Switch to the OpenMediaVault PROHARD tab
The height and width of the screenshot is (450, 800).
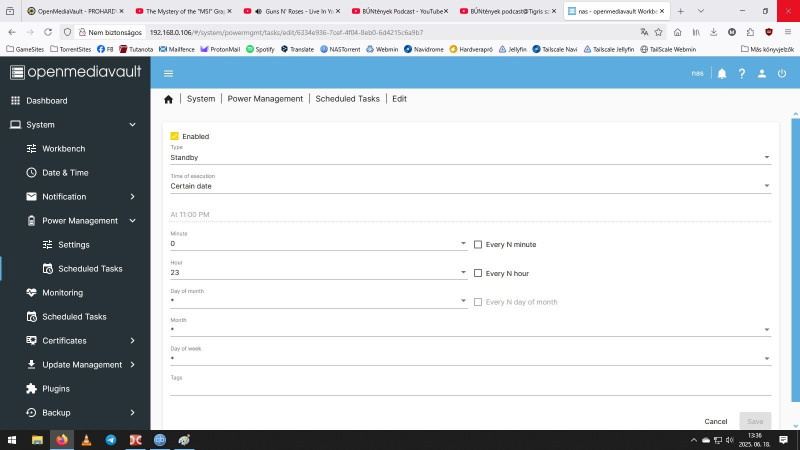76,11
